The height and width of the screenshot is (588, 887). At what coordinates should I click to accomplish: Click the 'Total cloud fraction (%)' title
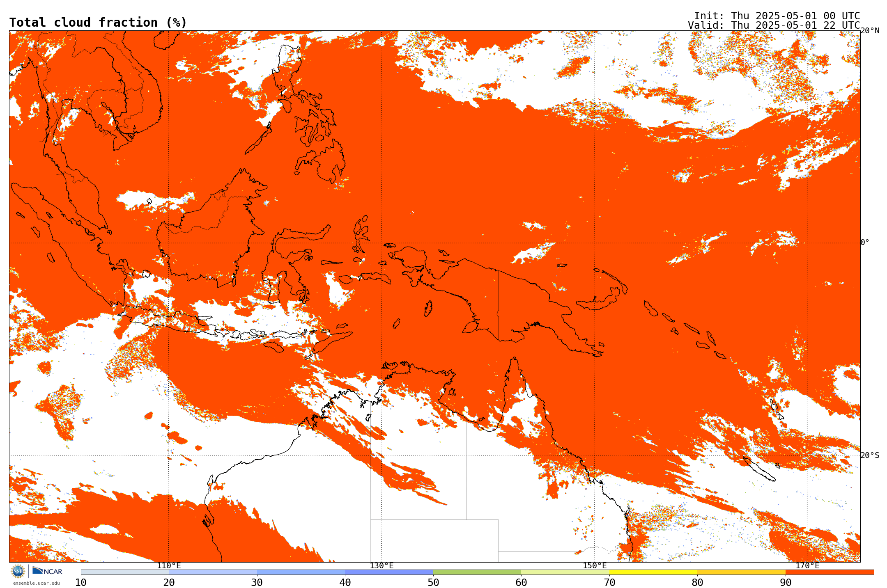98,23
